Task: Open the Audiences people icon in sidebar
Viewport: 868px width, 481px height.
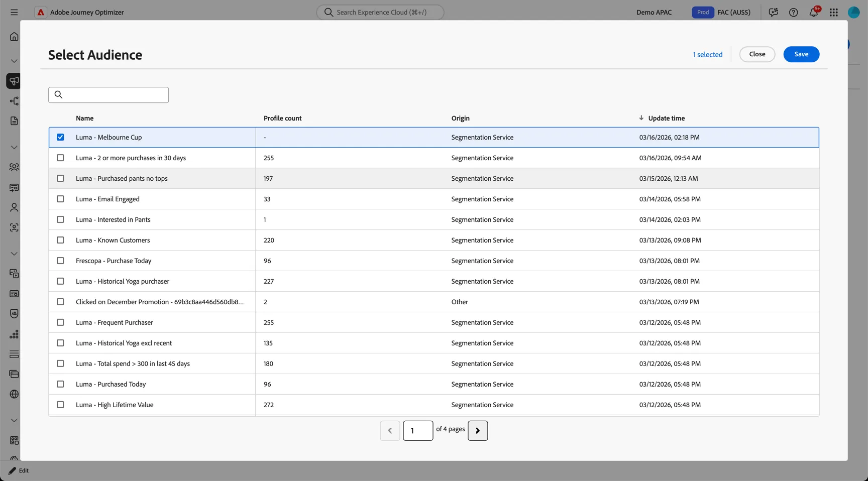Action: click(14, 167)
